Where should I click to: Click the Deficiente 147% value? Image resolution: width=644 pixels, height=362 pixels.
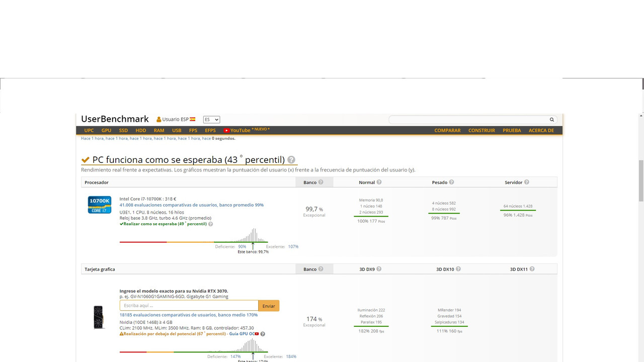coord(235,356)
